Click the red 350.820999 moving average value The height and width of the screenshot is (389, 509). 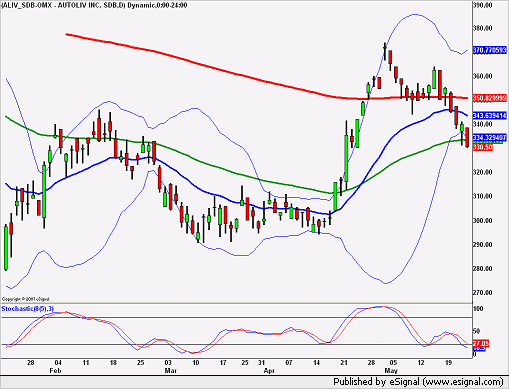tap(490, 98)
